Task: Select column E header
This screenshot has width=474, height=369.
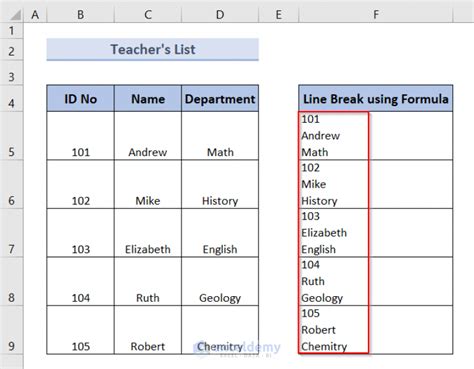Action: [x=279, y=15]
